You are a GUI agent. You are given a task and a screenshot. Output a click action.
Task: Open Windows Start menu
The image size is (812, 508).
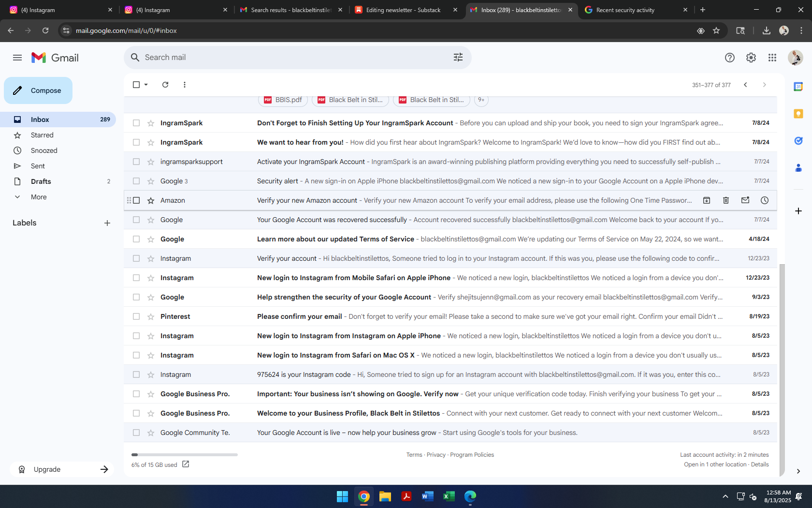[343, 496]
